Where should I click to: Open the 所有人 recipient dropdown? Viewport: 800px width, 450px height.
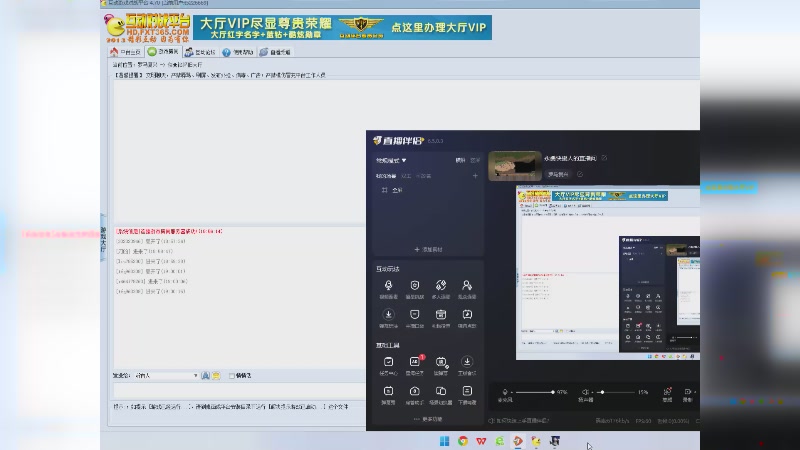coord(166,376)
